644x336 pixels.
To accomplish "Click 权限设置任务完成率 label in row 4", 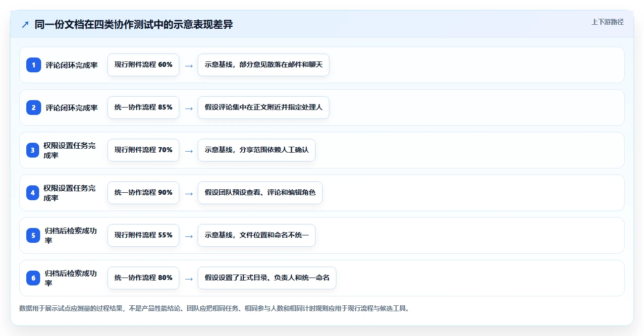I will click(x=70, y=193).
